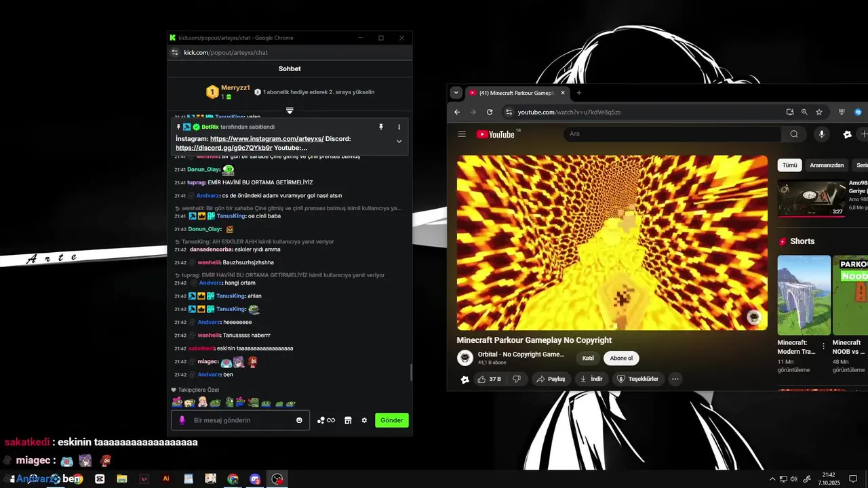The height and width of the screenshot is (488, 868).
Task: Click username tuprag in chat
Action: pyautogui.click(x=196, y=182)
